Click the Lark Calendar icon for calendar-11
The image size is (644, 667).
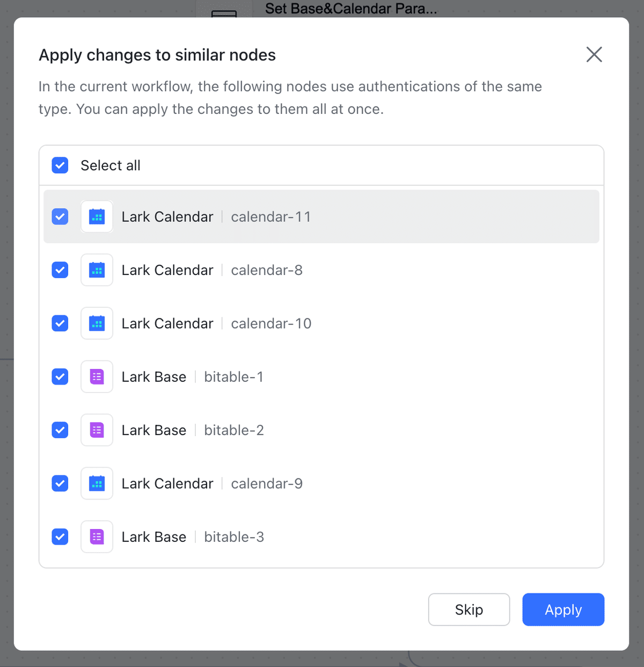(x=97, y=216)
